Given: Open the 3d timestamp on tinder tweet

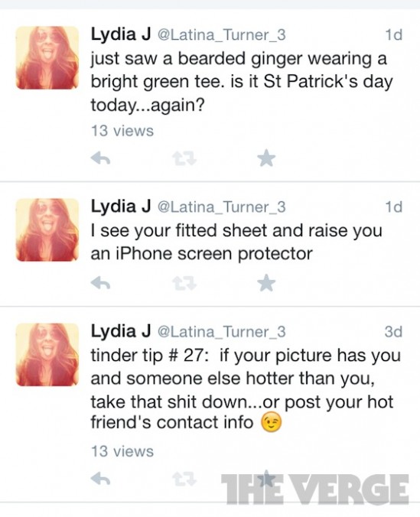Looking at the screenshot, I should coord(393,332).
